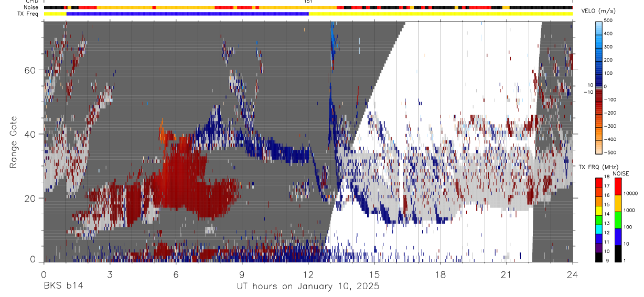The width and height of the screenshot is (644, 297).
Task: Click the 'NOISE' legend title
Action: tap(620, 173)
